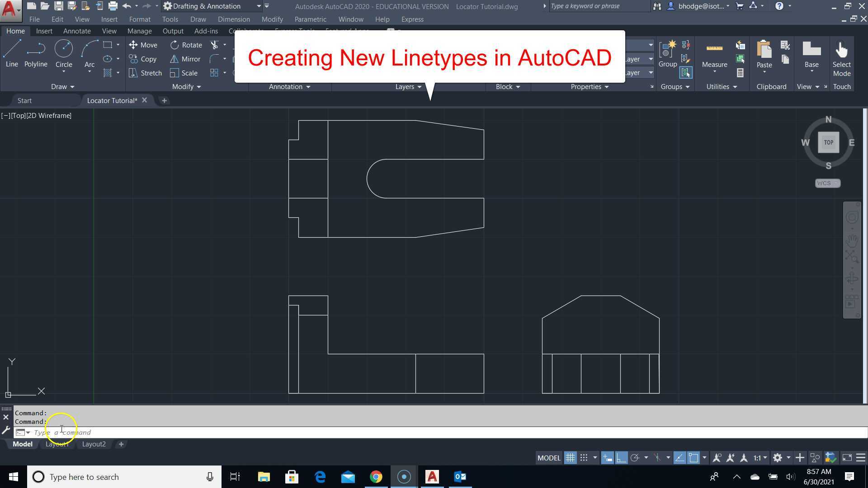Activate the Move command

tap(143, 45)
